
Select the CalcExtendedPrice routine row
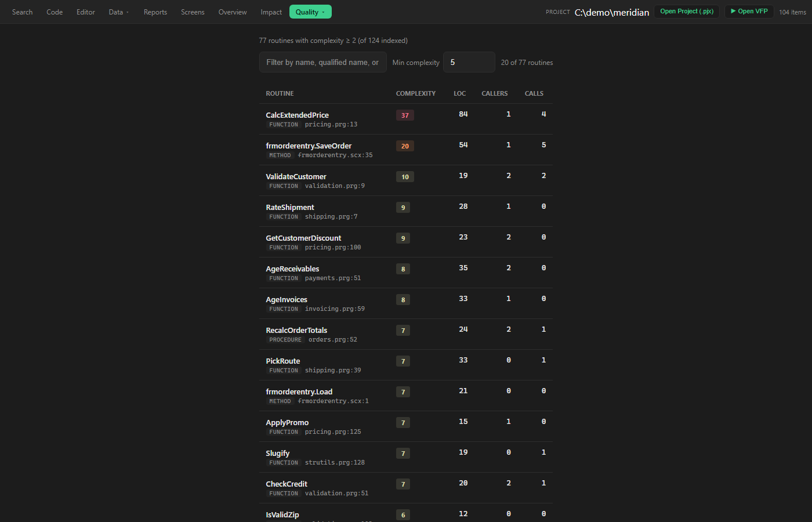pos(406,119)
